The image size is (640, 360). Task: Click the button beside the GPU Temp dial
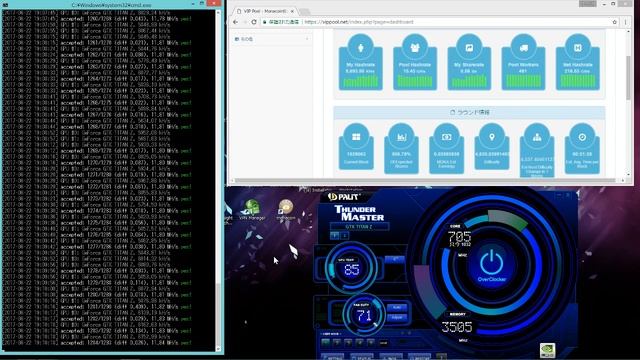pyautogui.click(x=394, y=260)
